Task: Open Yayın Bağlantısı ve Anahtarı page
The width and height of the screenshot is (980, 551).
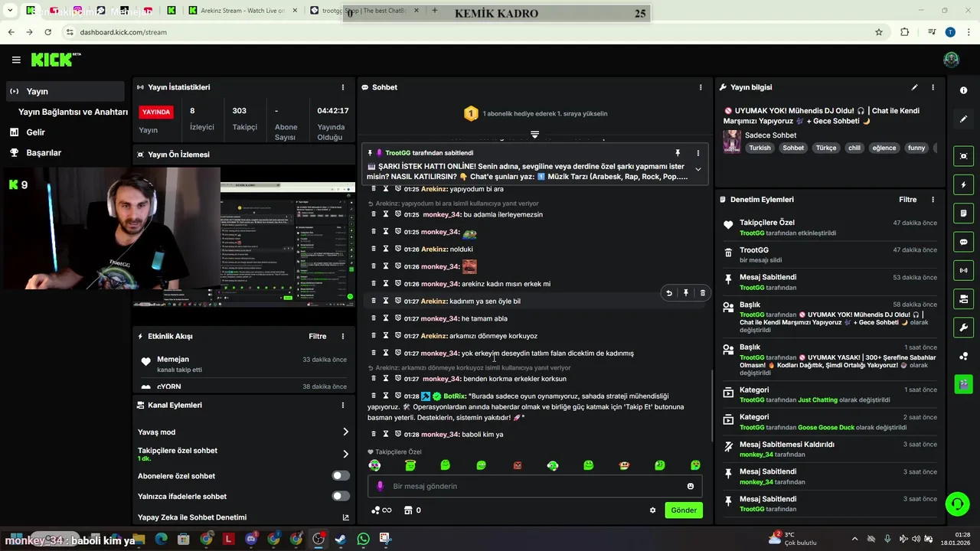Action: tap(73, 112)
